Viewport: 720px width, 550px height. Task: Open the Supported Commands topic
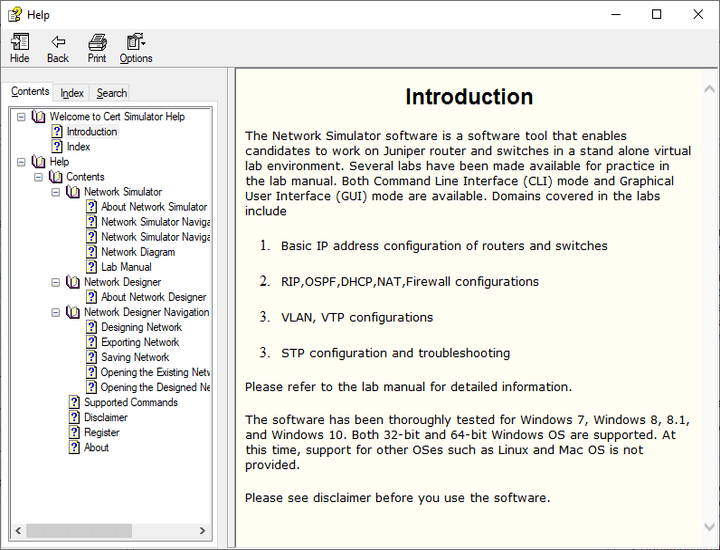pos(131,403)
